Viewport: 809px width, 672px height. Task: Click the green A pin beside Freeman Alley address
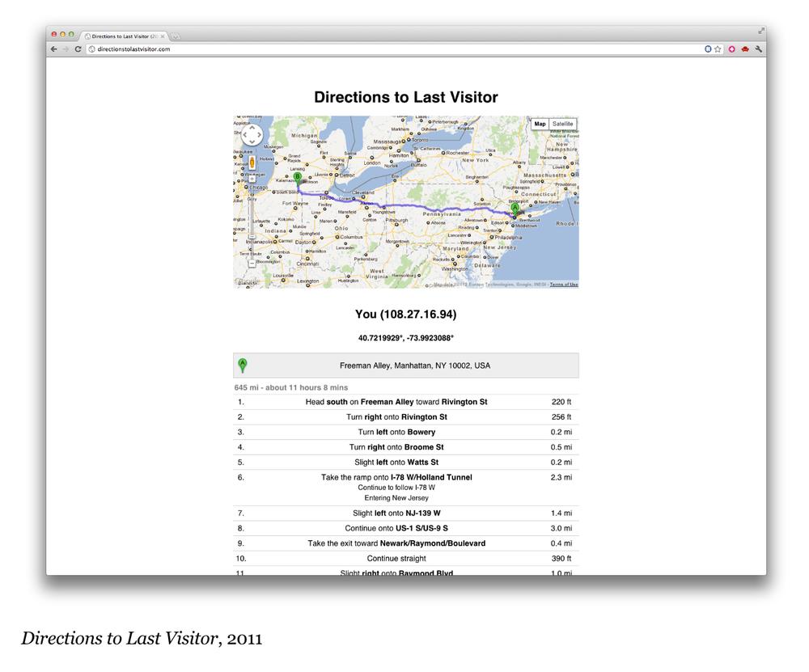[x=243, y=366]
